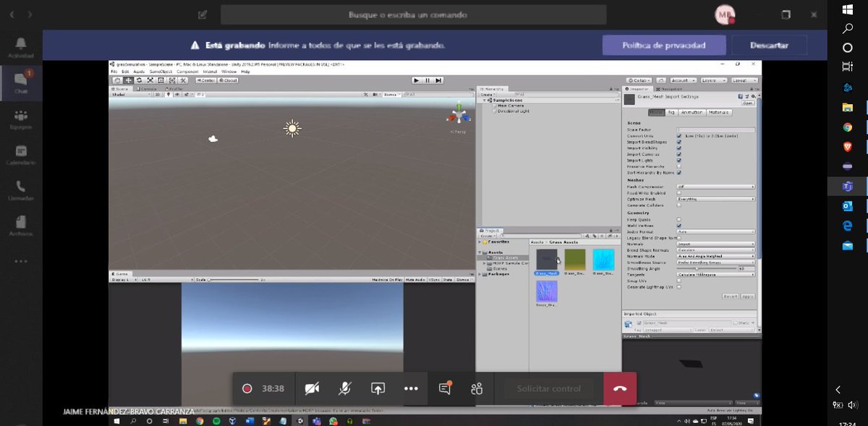Image resolution: width=868 pixels, height=426 pixels.
Task: Toggle Preserve Hierarchy checkbox
Action: tap(678, 166)
